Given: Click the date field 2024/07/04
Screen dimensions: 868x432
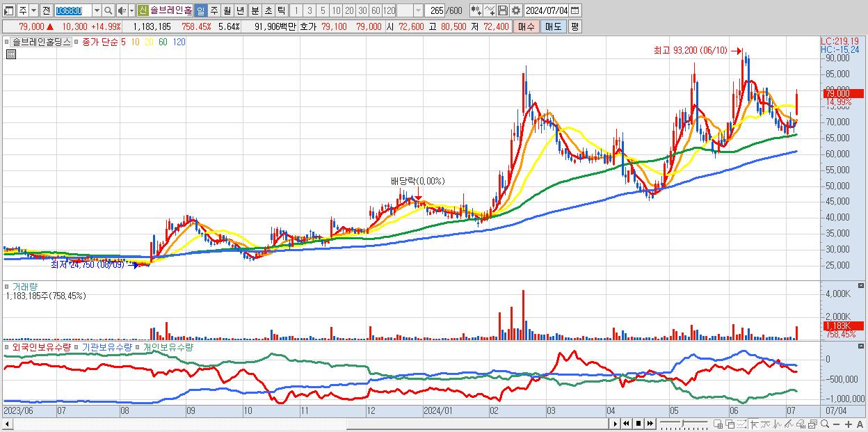Looking at the screenshot, I should [546, 10].
